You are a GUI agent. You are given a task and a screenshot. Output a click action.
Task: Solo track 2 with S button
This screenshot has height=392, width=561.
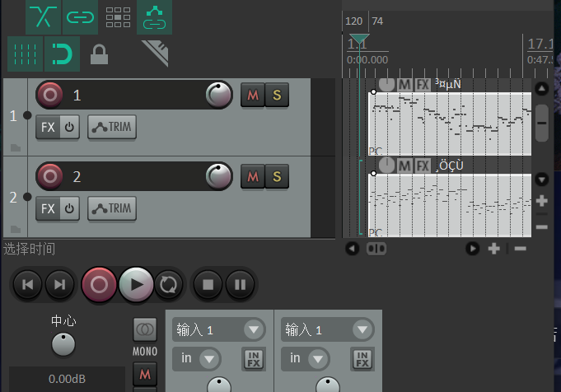point(277,176)
